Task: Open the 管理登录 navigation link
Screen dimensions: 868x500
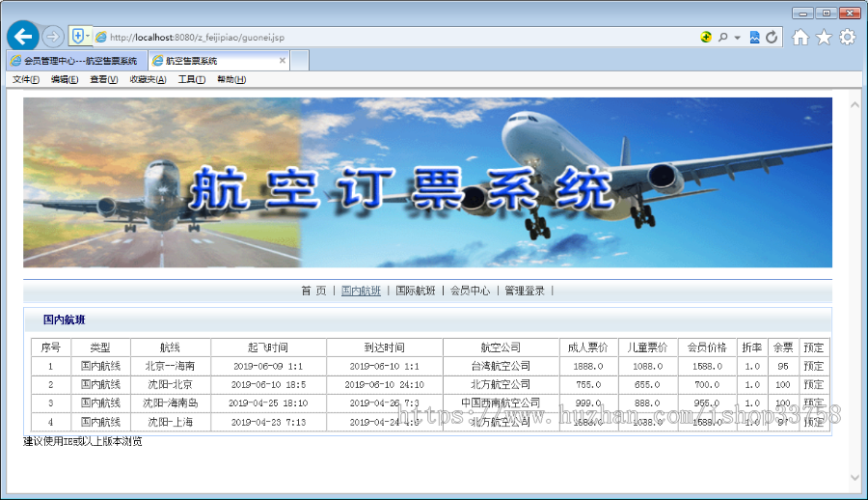Action: 525,291
